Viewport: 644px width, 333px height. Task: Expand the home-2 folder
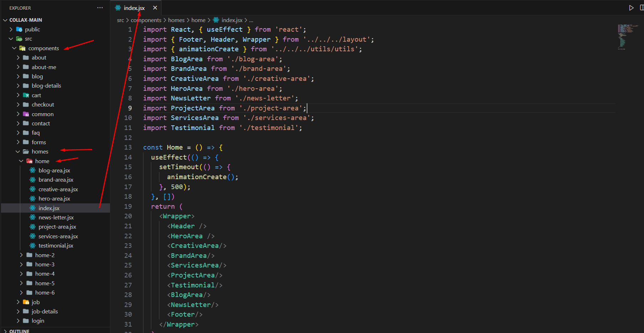click(21, 255)
